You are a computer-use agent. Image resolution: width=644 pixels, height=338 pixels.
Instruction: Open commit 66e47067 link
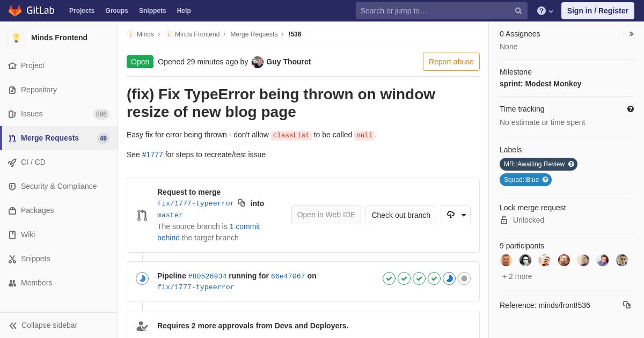pyautogui.click(x=288, y=276)
